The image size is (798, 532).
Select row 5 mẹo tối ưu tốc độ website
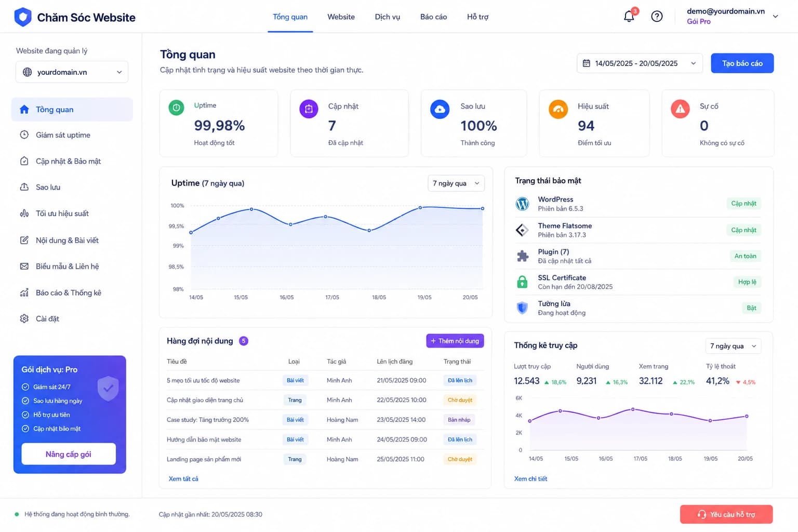[x=325, y=381]
